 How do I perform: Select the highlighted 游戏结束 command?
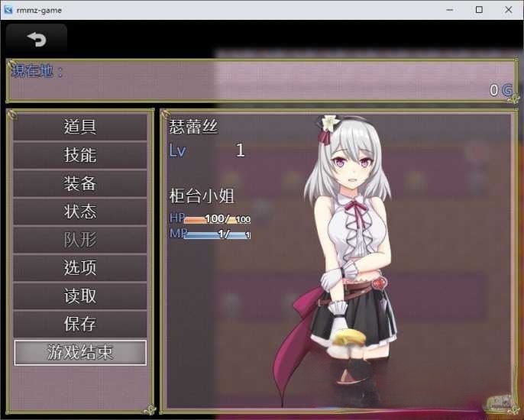(x=80, y=352)
